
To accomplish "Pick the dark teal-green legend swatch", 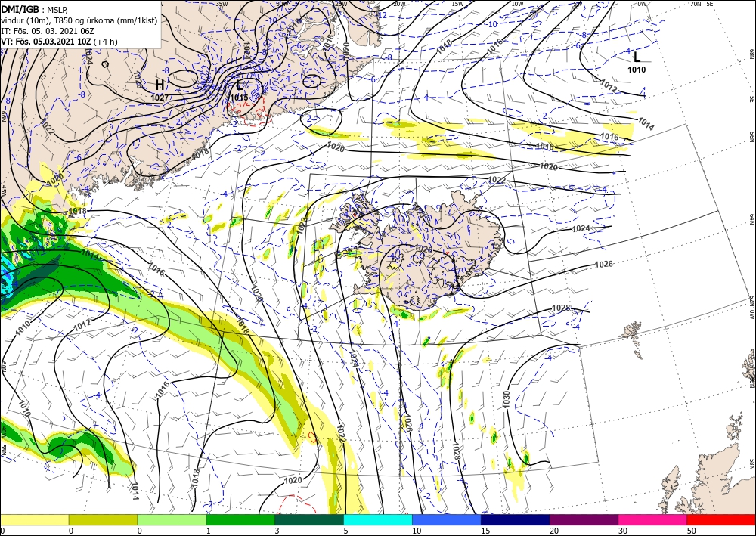I will pos(309,519).
